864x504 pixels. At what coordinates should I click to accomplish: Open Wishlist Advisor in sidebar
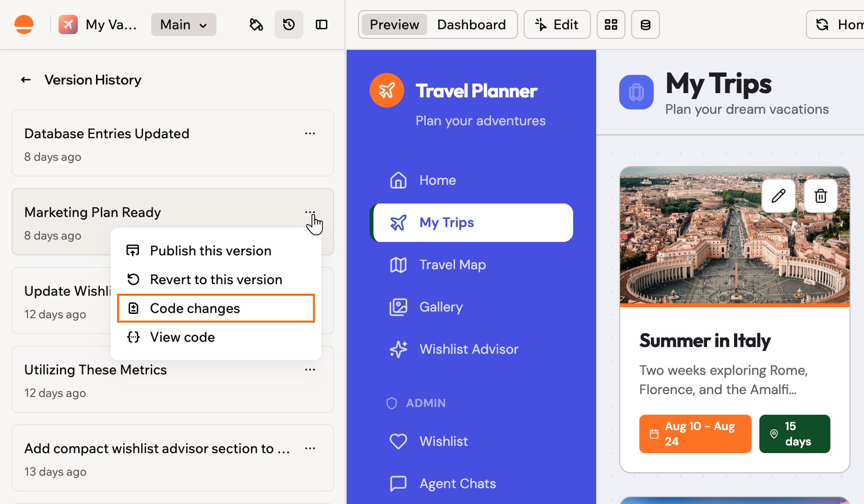(x=471, y=349)
